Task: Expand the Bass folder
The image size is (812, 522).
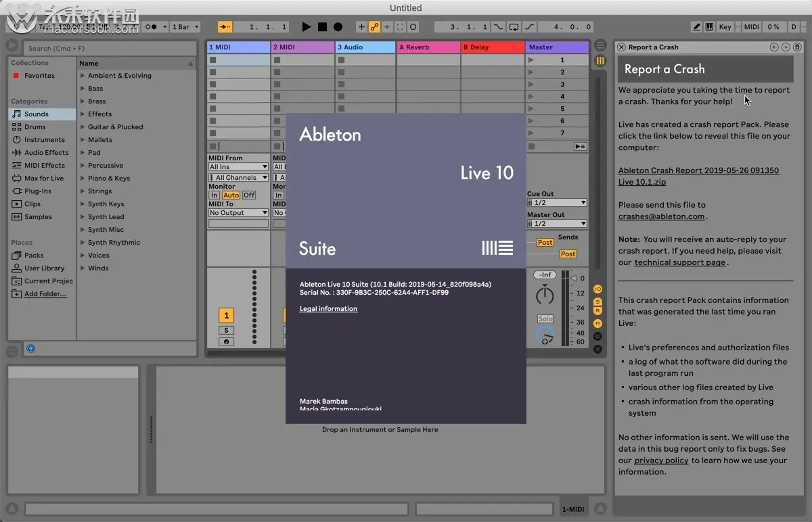Action: point(83,89)
